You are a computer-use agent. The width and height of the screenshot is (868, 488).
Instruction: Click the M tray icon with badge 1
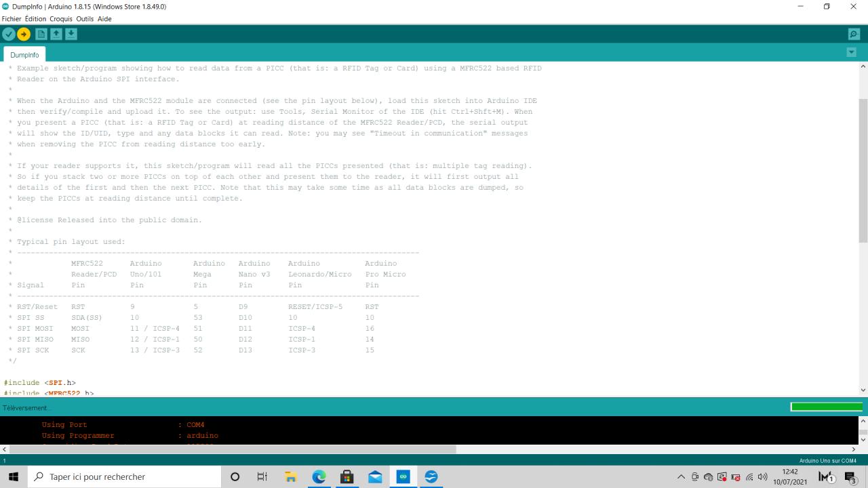[827, 477]
